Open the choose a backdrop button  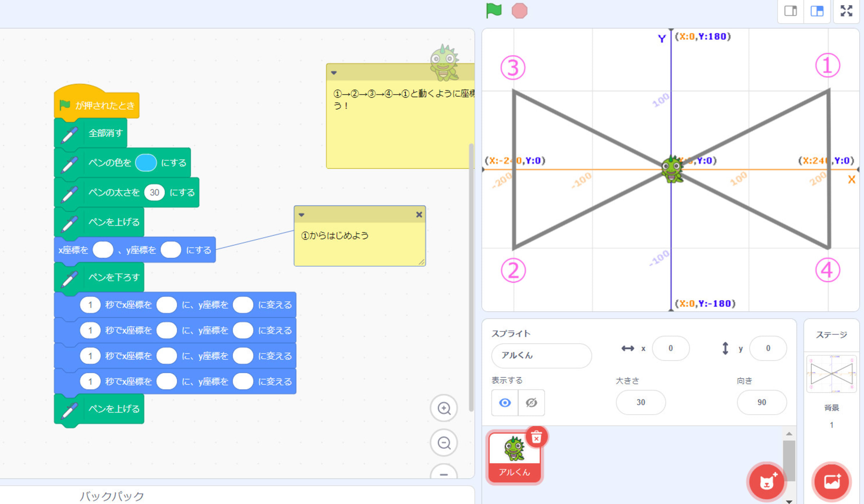(832, 482)
